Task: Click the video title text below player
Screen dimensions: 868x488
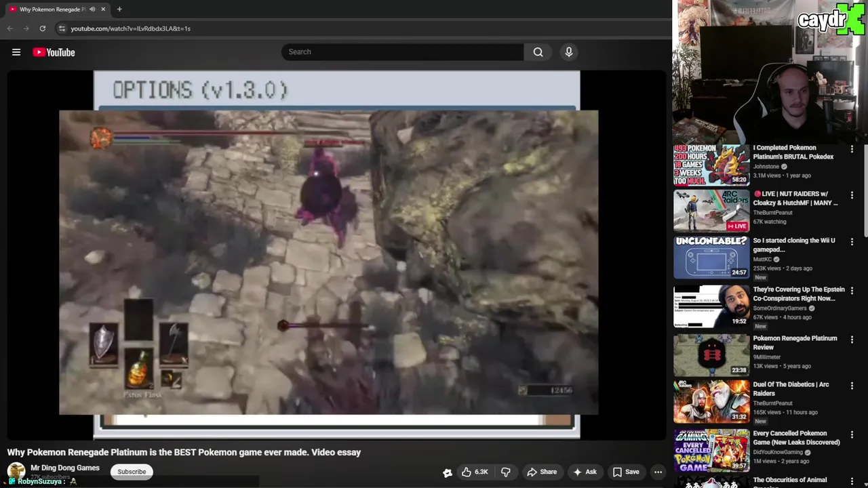Action: pos(184,452)
